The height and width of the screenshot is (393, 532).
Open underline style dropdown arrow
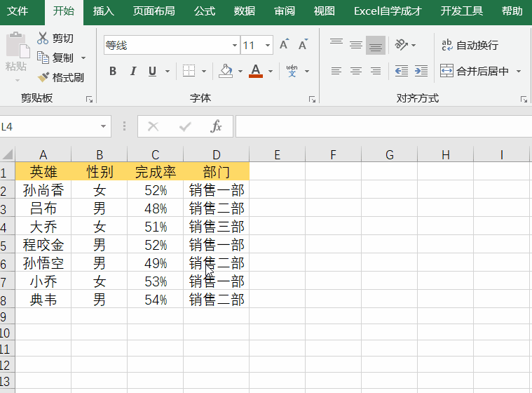(168, 72)
